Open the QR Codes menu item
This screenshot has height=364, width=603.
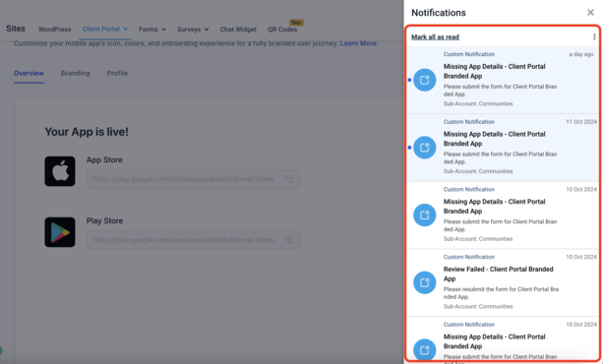pyautogui.click(x=282, y=30)
